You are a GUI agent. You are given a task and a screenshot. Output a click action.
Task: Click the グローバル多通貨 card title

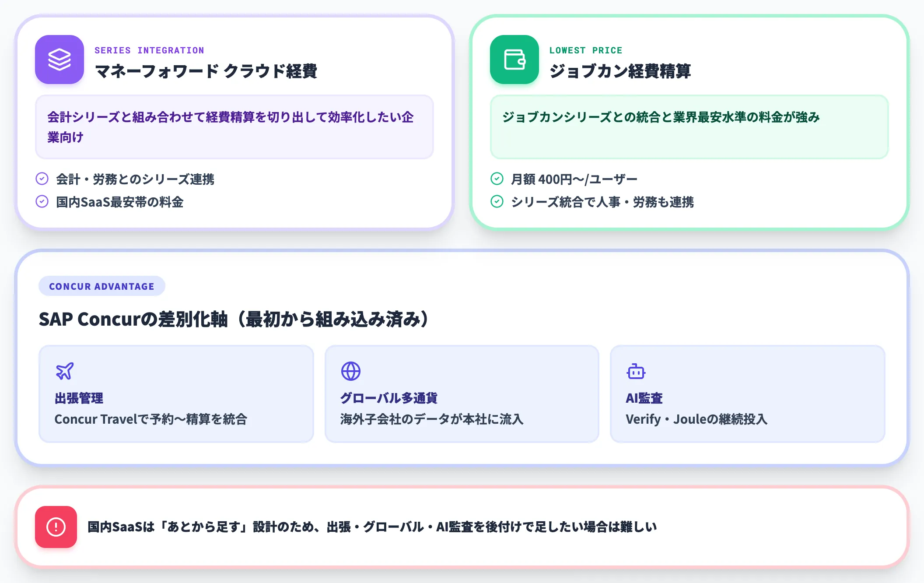point(389,398)
